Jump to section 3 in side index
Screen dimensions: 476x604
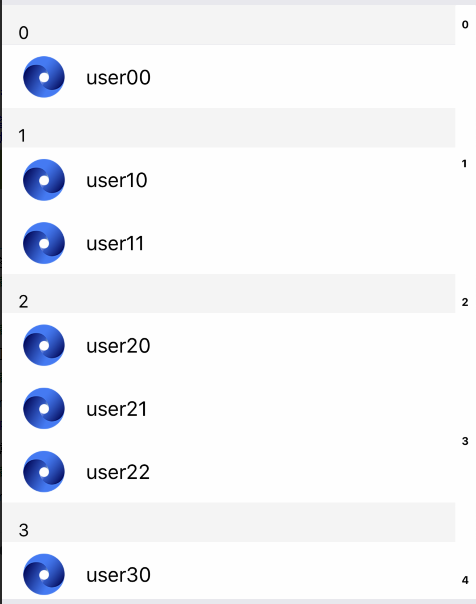[465, 441]
